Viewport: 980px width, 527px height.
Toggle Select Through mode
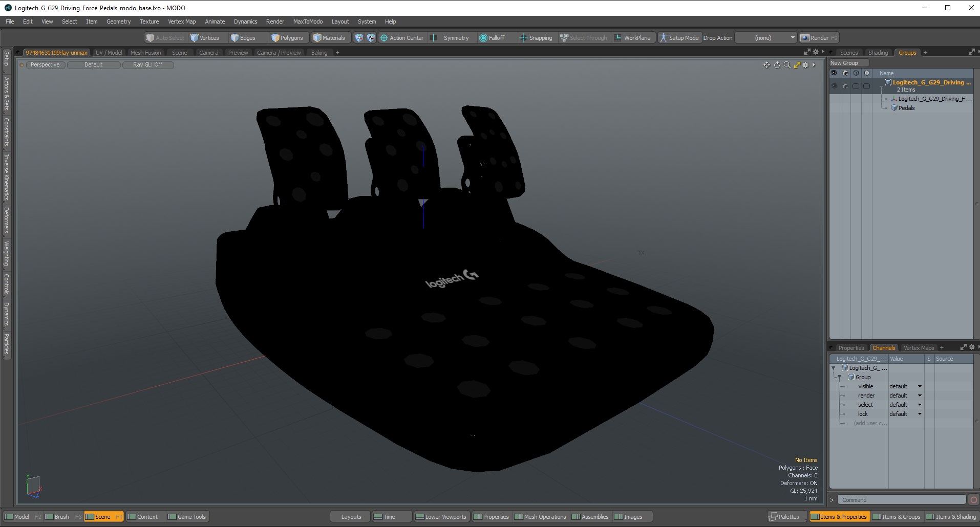pyautogui.click(x=583, y=38)
